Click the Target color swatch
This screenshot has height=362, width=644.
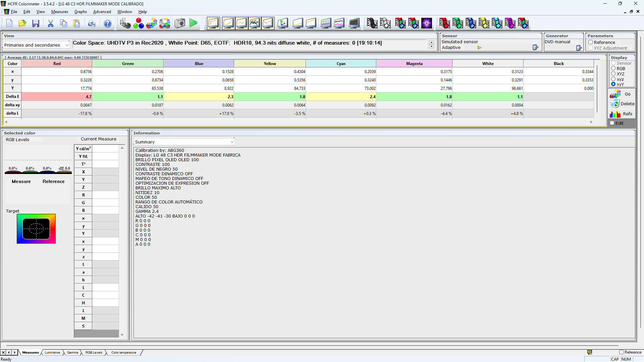coord(36,229)
